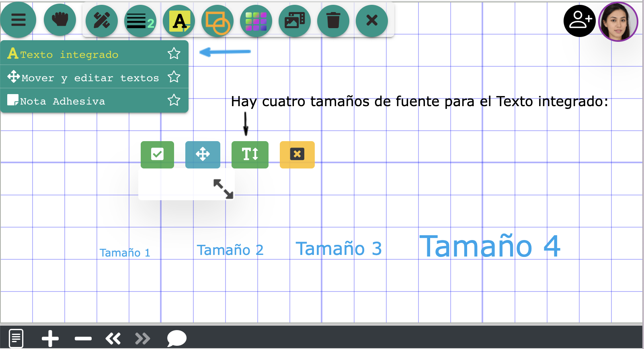Click the 'Tamaño 2' sample text
This screenshot has width=644, height=349.
click(x=230, y=250)
